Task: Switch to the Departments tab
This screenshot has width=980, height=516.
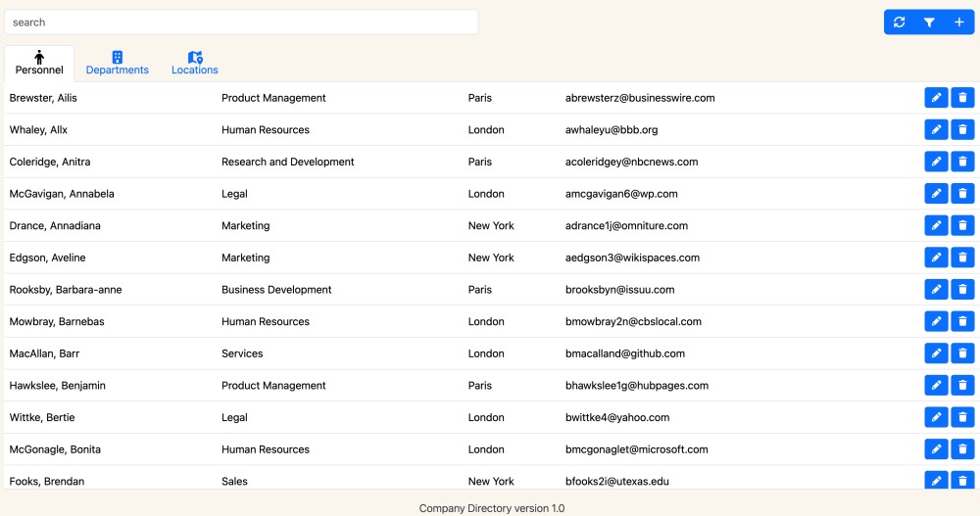Action: coord(118,64)
